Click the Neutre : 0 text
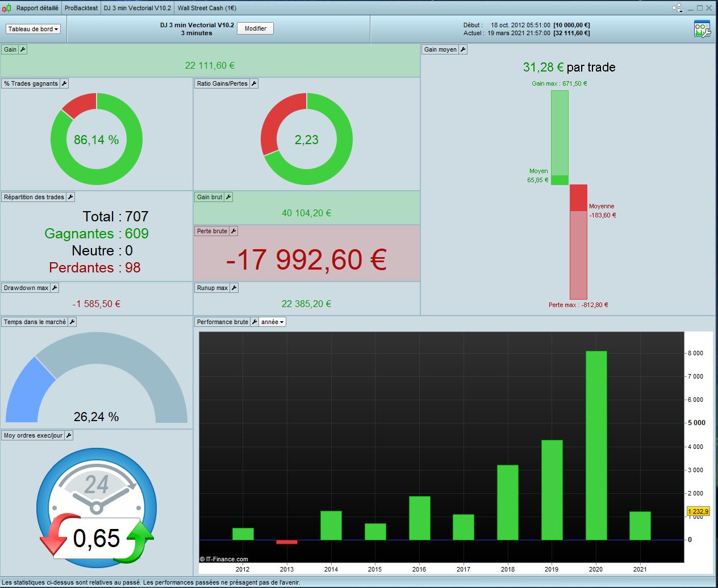The image size is (718, 588). click(102, 250)
